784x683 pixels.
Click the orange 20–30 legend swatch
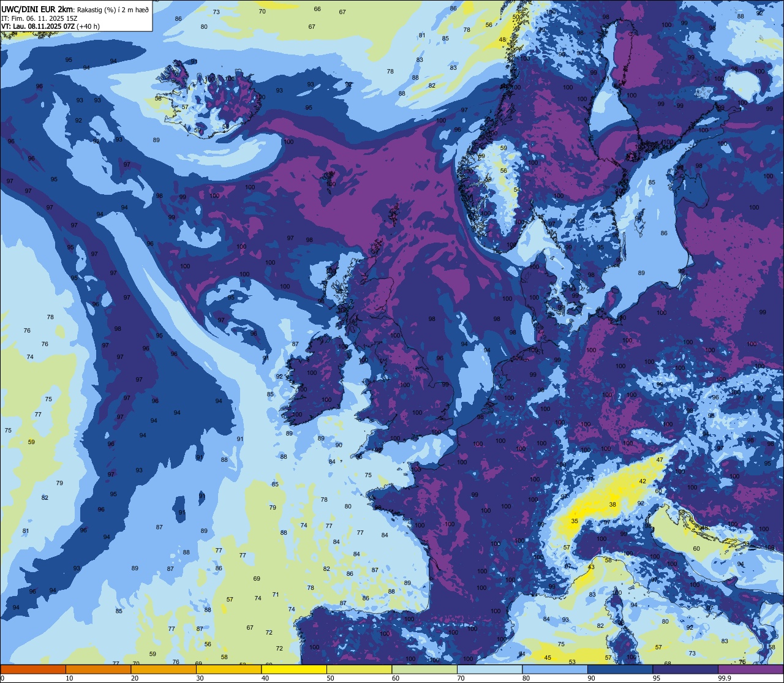click(x=164, y=669)
